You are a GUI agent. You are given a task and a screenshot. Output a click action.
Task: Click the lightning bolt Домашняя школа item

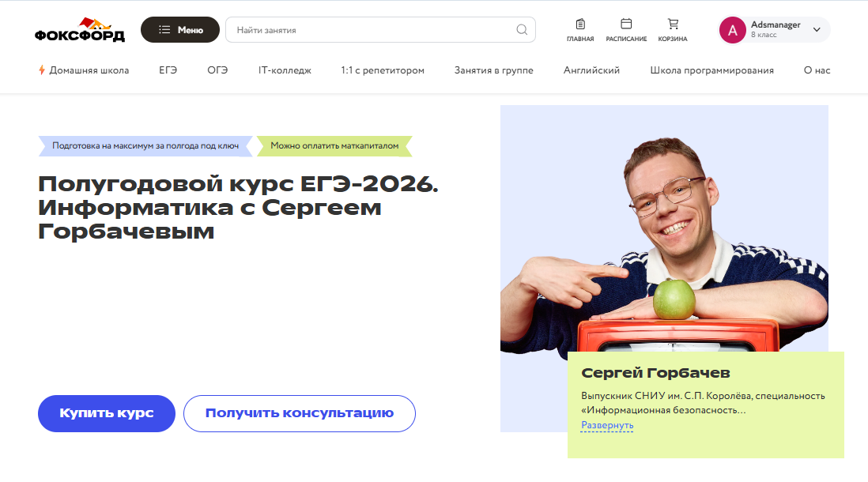tap(84, 70)
